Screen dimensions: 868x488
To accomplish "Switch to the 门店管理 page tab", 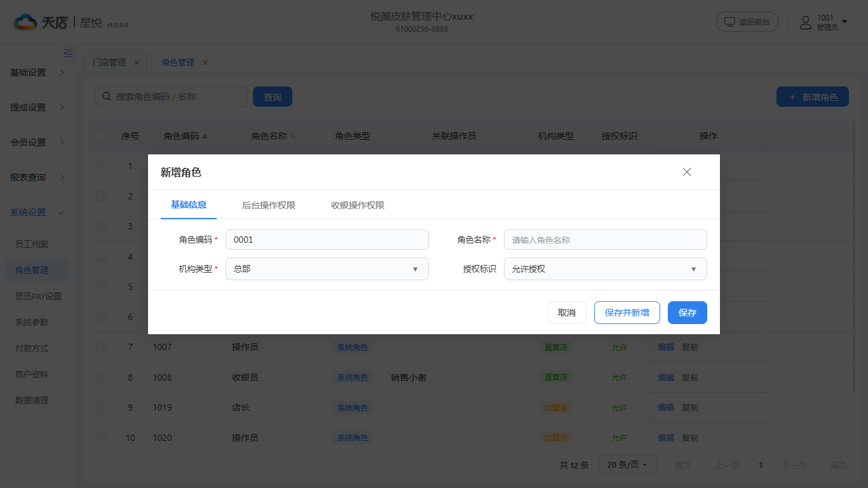I will [109, 62].
